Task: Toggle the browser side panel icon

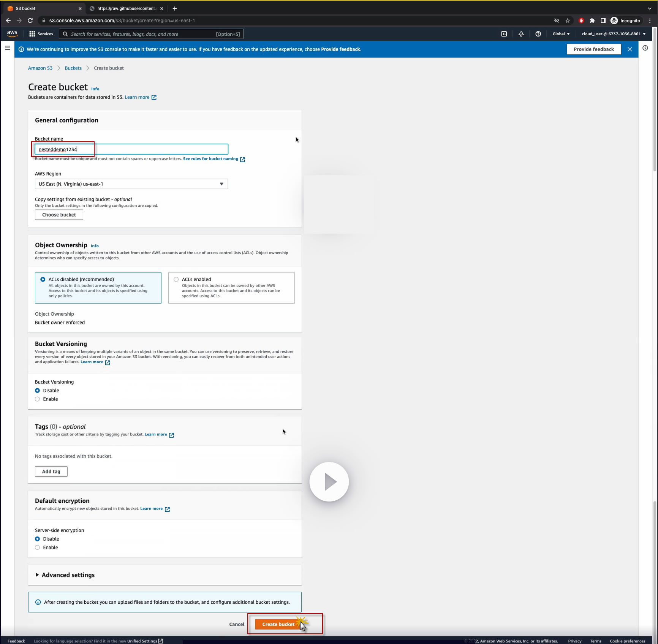Action: 603,21
